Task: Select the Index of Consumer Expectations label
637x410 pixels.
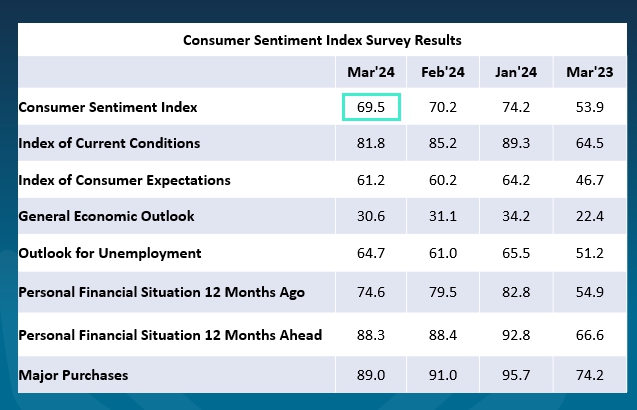Action: pos(125,180)
